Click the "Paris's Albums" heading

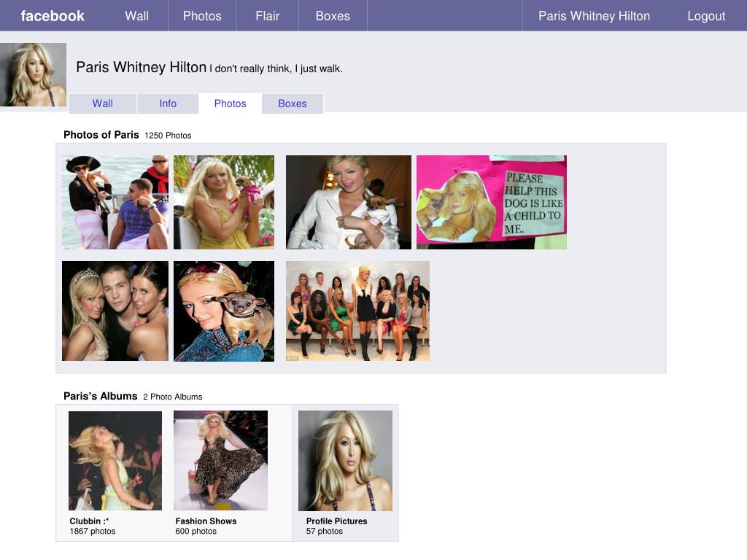[x=100, y=396]
